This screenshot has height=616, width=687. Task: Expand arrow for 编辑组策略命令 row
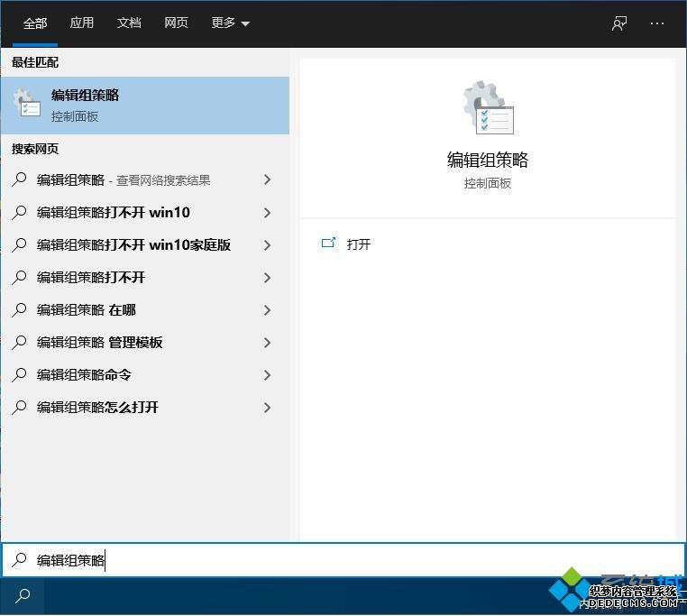click(267, 375)
